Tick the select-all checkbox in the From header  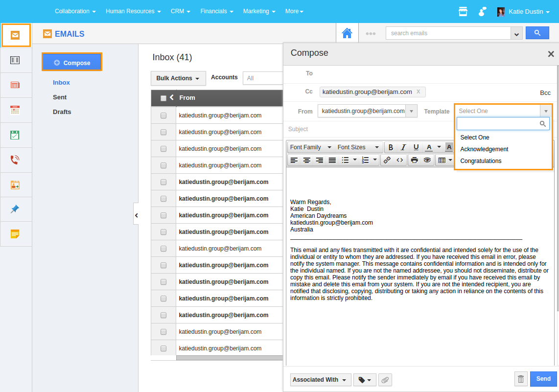coord(163,98)
